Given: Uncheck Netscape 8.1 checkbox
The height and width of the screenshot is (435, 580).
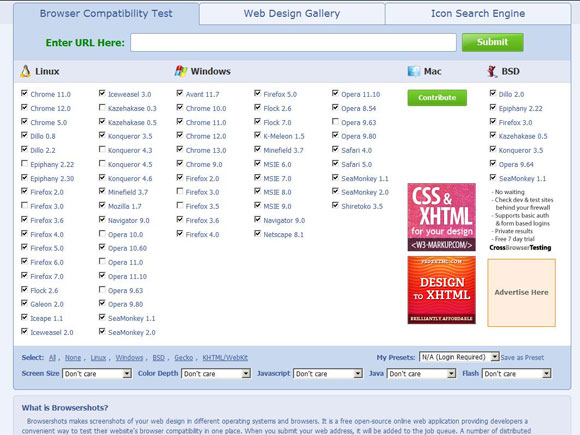Looking at the screenshot, I should coord(257,233).
